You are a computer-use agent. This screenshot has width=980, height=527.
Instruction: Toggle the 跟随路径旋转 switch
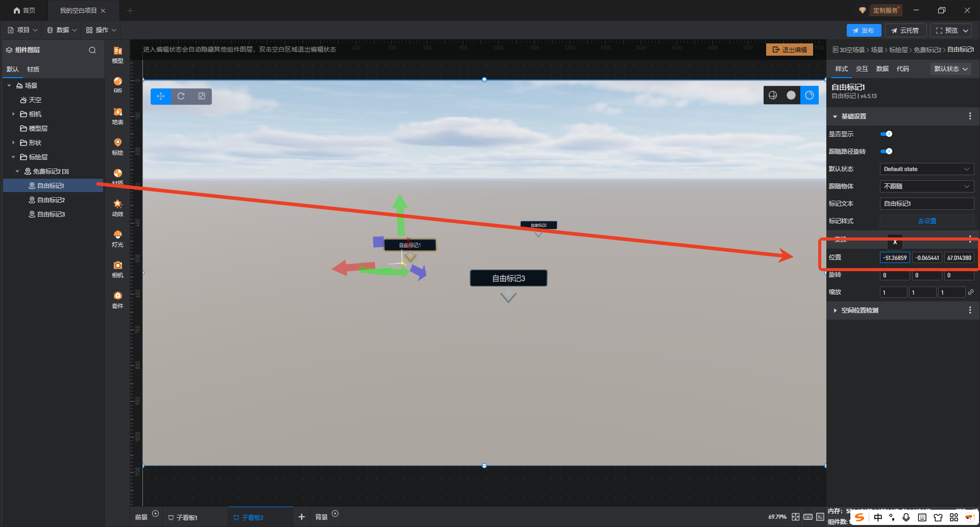click(x=887, y=151)
